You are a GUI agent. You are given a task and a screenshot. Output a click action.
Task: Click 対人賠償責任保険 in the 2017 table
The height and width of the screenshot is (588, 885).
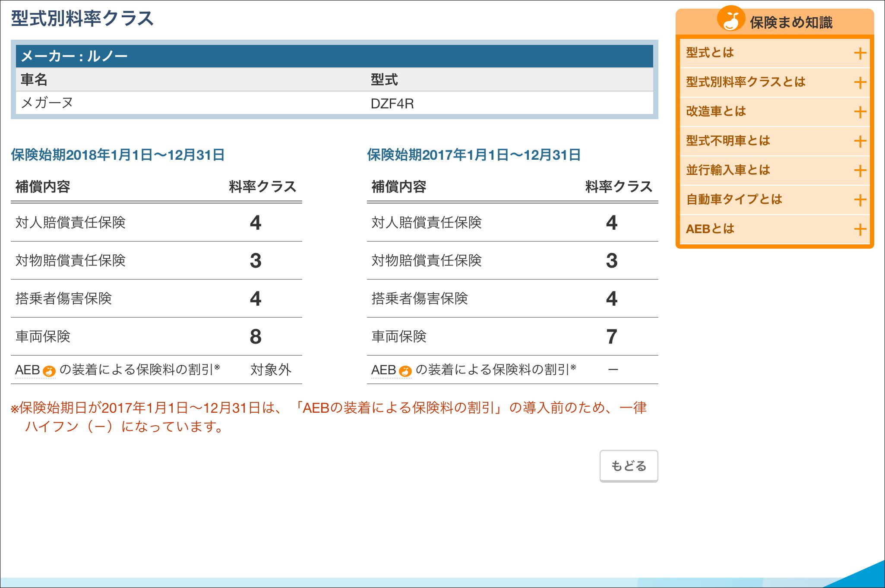427,222
